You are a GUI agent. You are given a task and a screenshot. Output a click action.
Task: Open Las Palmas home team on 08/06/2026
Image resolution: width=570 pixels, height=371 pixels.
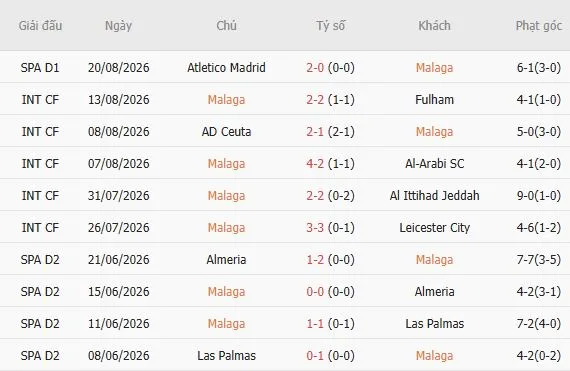(226, 355)
